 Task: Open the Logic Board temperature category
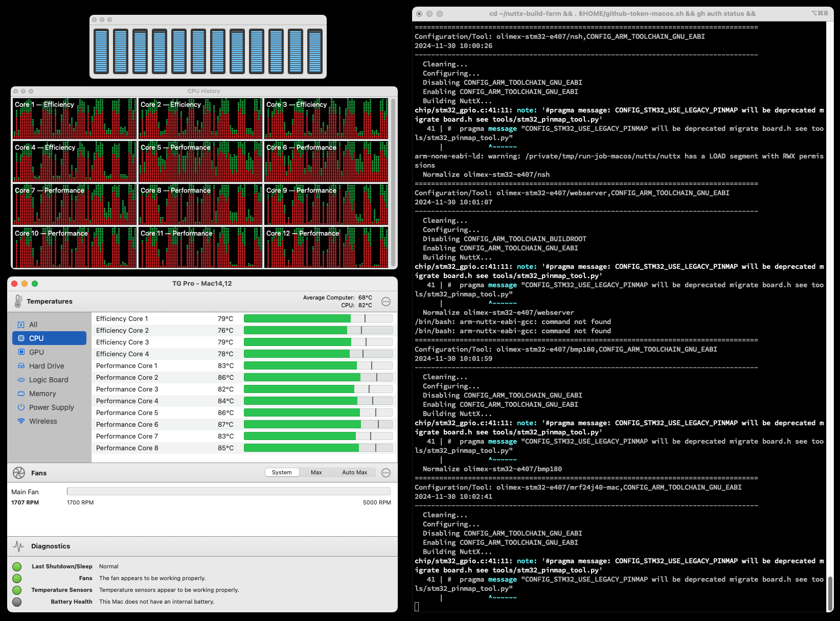point(49,380)
